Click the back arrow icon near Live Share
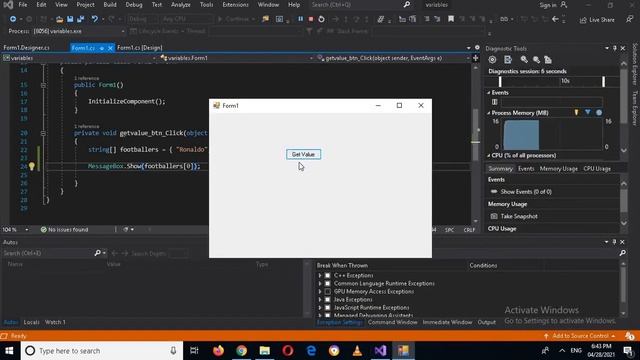The width and height of the screenshot is (640, 360). tap(555, 19)
